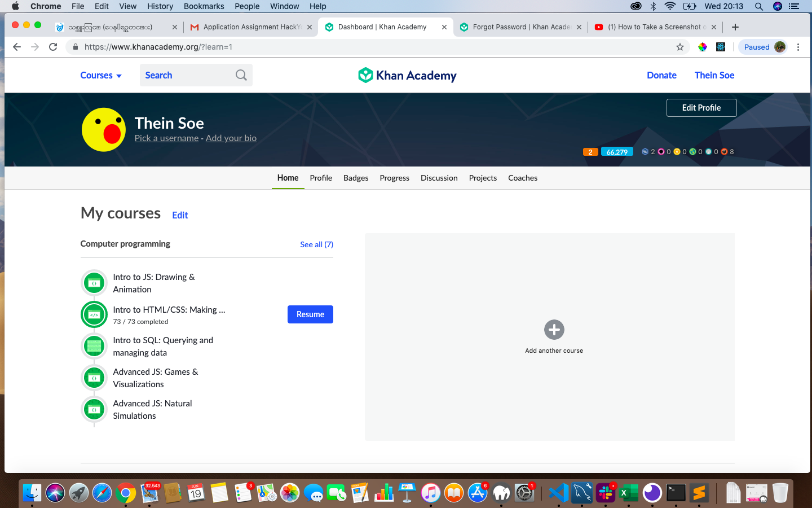
Task: Open the Wi-Fi menu bar icon
Action: 670,6
